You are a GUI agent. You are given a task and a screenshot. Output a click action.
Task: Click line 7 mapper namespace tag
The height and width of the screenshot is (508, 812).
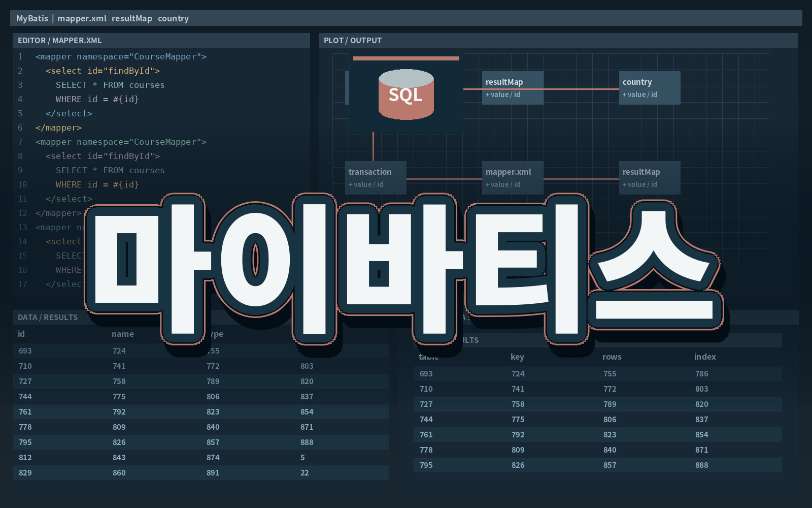[121, 142]
